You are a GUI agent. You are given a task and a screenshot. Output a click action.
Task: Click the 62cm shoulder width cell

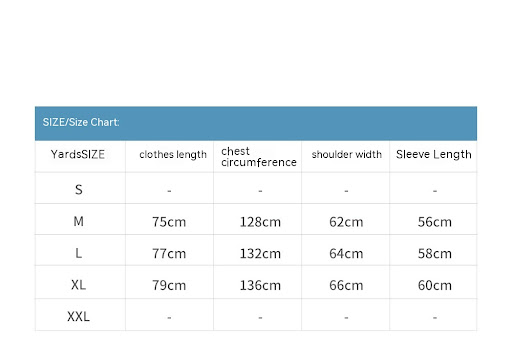(346, 222)
